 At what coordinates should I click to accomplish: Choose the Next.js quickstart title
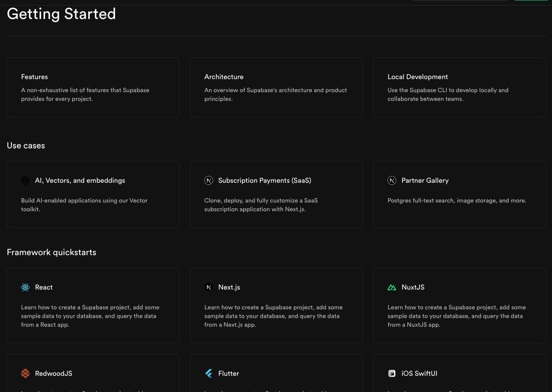click(229, 287)
